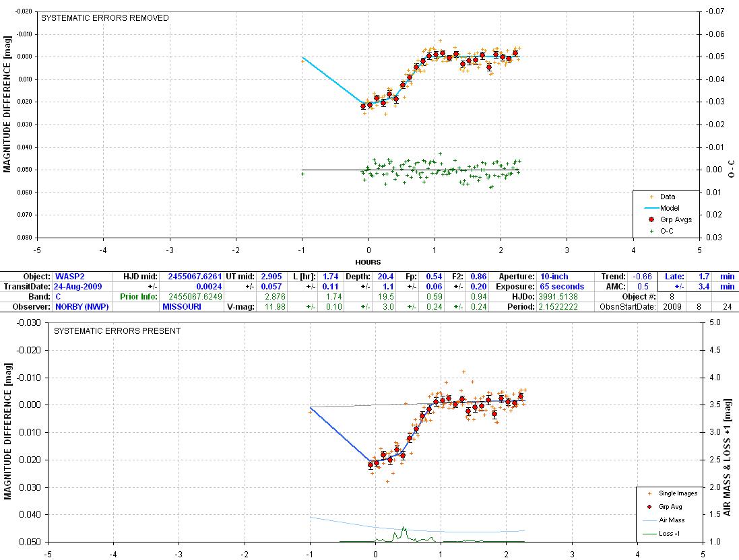Click the aperture value 10-inch

[554, 277]
